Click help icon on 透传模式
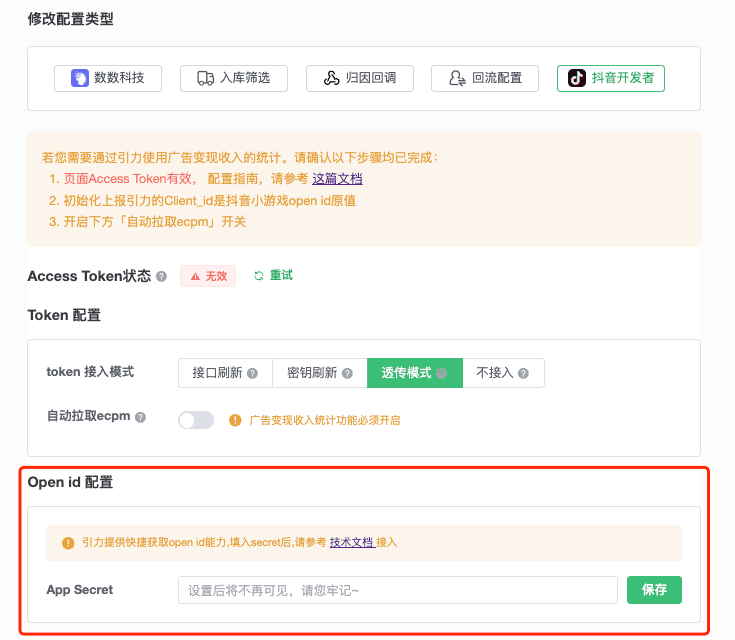Screen dimensions: 735x640 pyautogui.click(x=441, y=373)
